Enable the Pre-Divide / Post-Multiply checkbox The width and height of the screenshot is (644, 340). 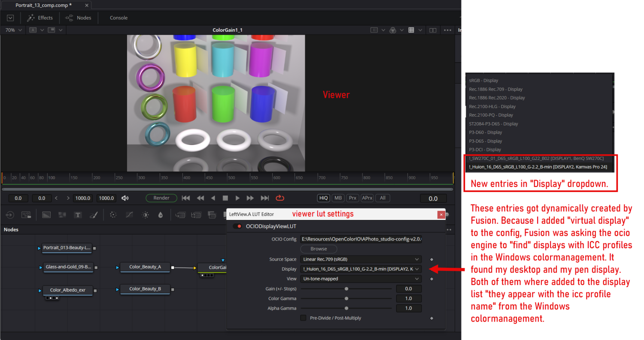click(304, 318)
